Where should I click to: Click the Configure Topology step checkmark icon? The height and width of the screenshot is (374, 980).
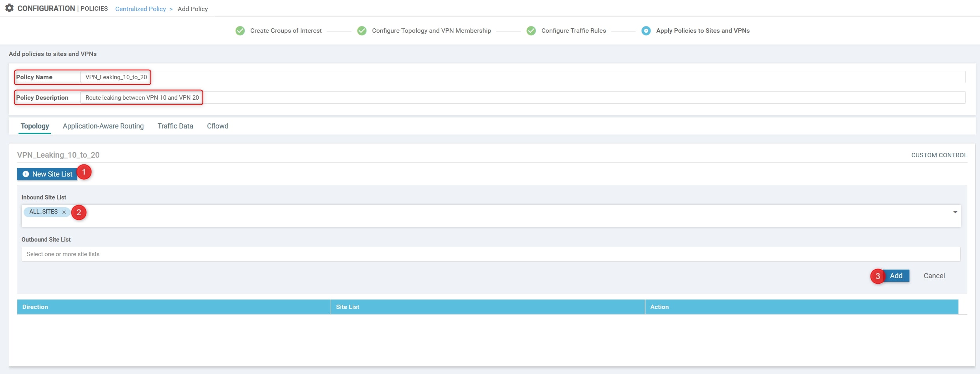click(362, 31)
